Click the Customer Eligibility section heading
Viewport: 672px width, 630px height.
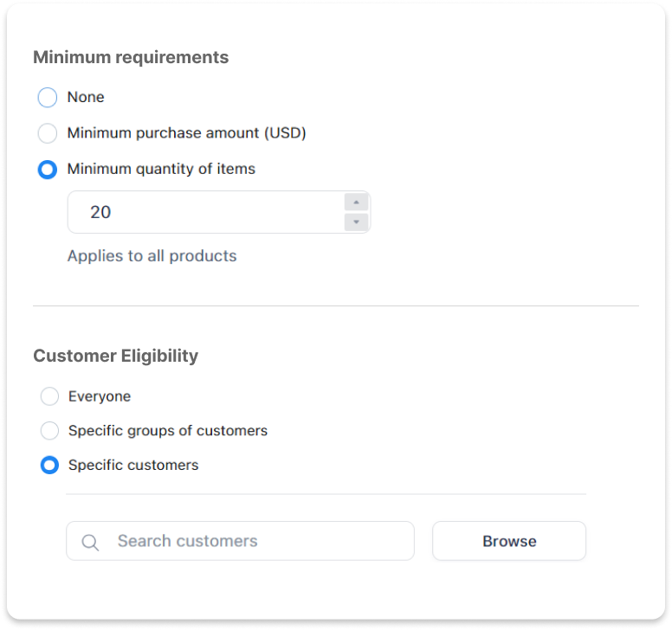click(116, 356)
